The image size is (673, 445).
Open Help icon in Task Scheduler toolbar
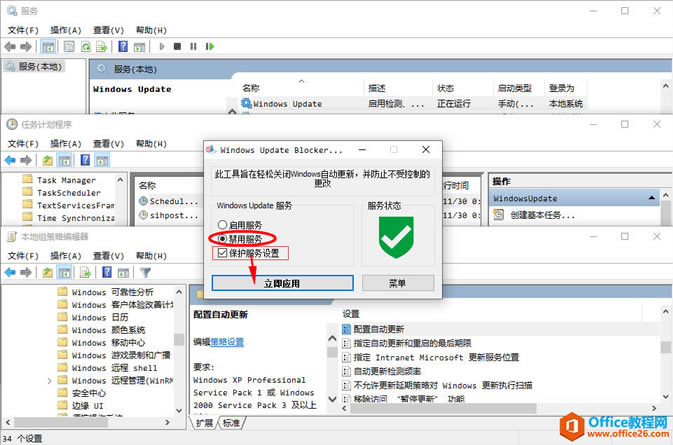tap(85, 160)
